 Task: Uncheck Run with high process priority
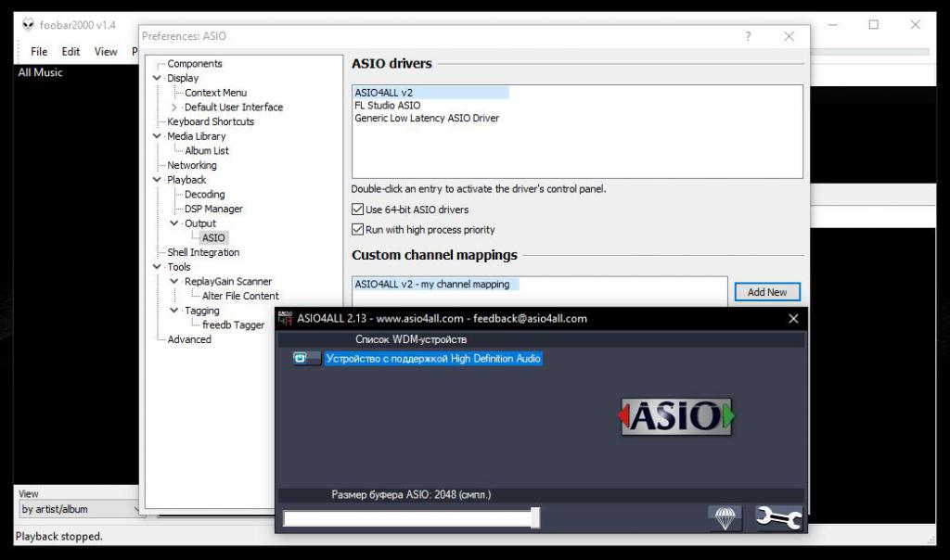pos(357,229)
